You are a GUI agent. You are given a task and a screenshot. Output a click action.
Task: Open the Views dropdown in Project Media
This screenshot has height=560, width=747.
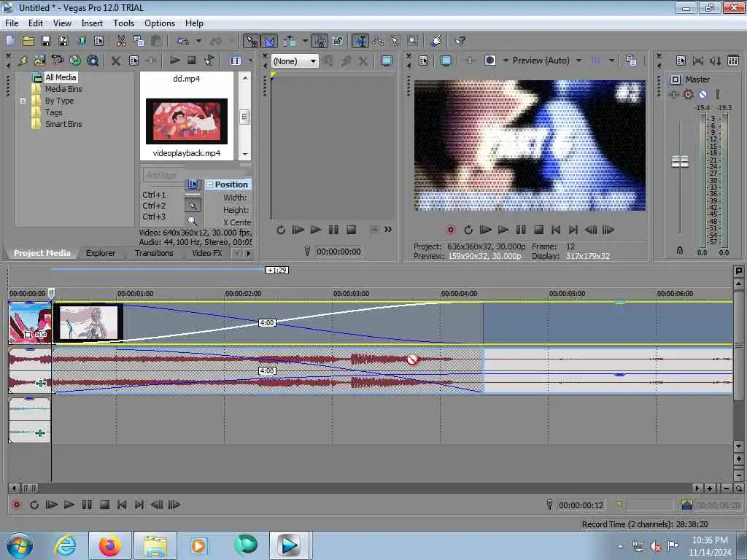tap(249, 61)
